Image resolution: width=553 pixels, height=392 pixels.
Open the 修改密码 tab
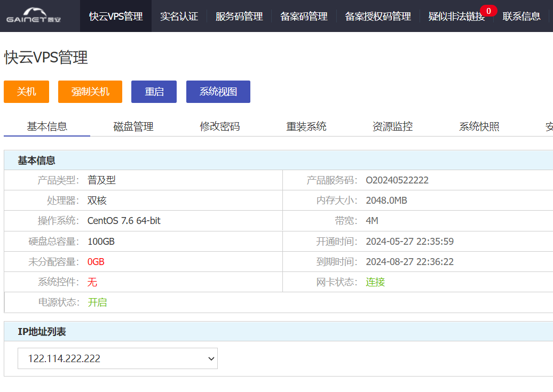[x=220, y=126]
